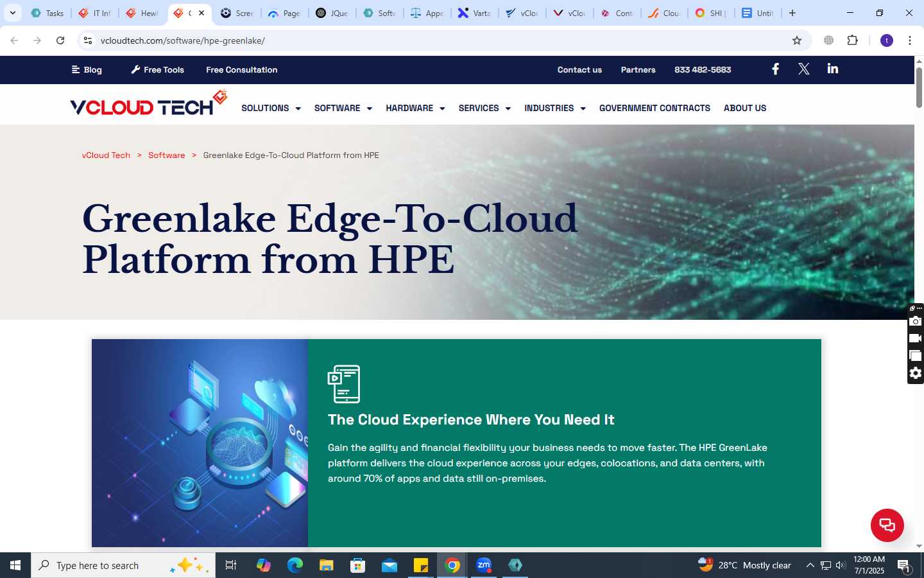
Task: Click the 833 482-5683 phone number
Action: [x=703, y=69]
